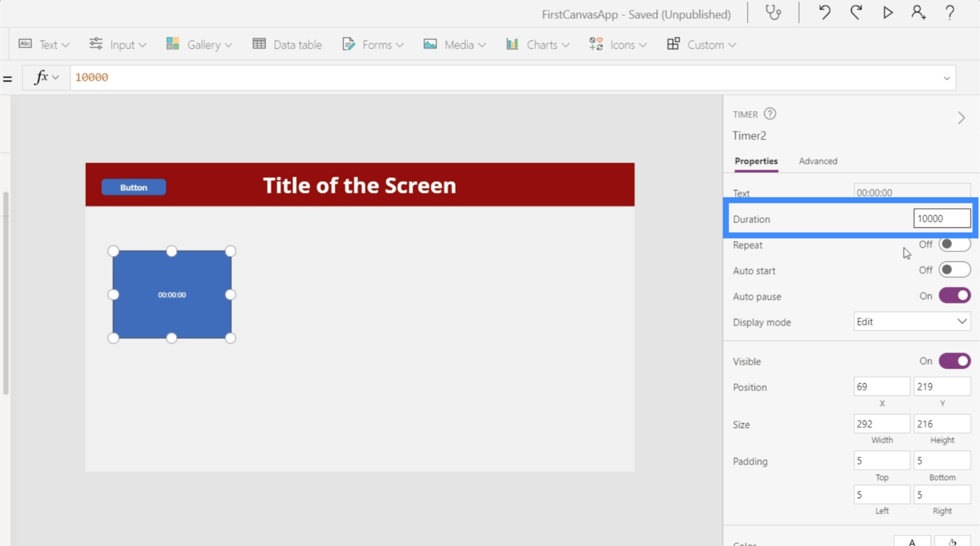
Task: Click the Text insert icon
Action: click(x=25, y=44)
